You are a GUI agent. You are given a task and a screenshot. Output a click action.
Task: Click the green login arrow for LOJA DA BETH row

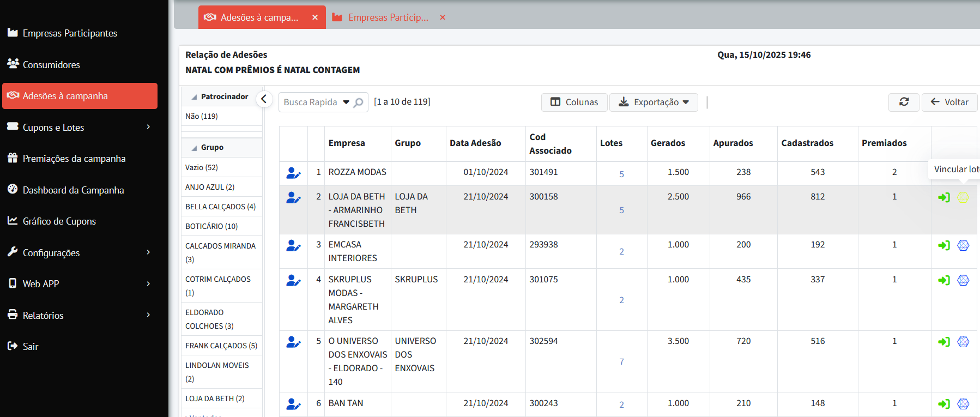pyautogui.click(x=943, y=198)
